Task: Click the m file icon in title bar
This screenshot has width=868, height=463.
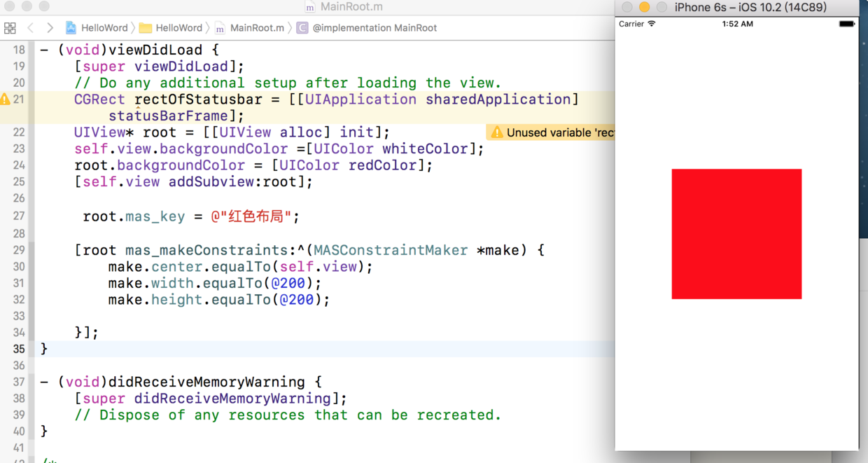Action: [311, 7]
